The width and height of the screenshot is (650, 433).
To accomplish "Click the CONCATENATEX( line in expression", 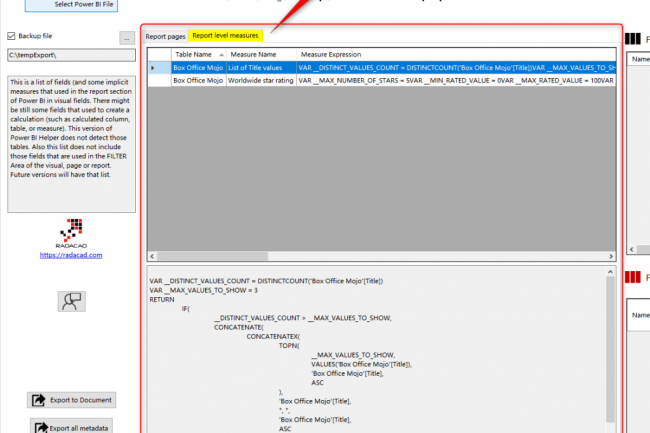I will coord(273,336).
